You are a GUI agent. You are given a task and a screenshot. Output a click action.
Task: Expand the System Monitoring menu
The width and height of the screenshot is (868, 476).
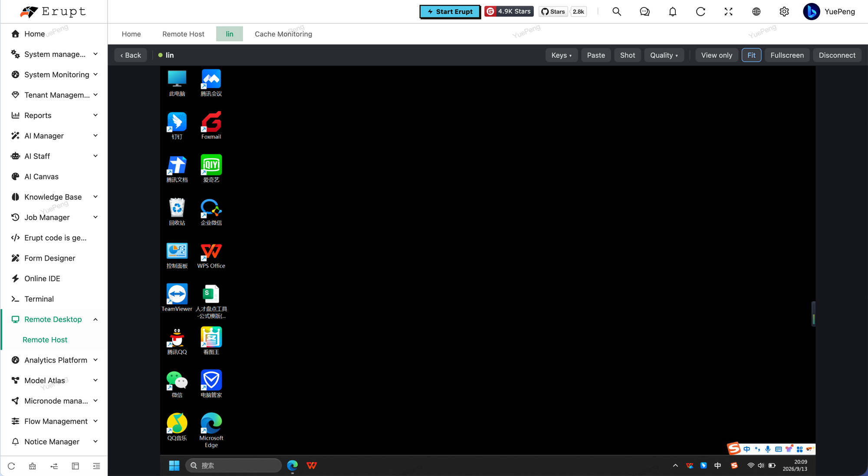pyautogui.click(x=54, y=75)
